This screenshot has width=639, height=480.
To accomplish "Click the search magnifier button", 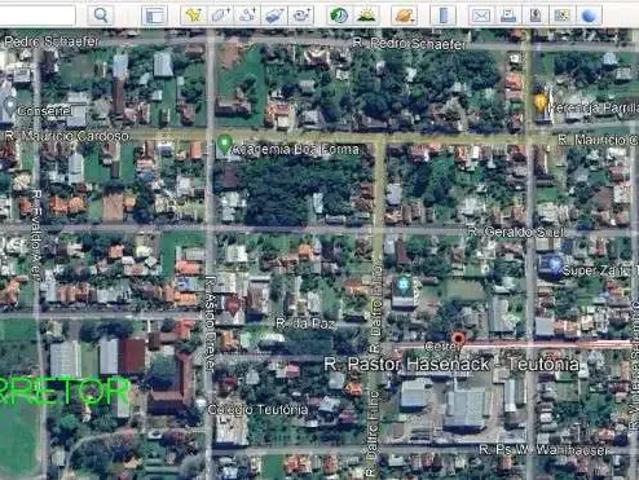I will click(x=100, y=15).
